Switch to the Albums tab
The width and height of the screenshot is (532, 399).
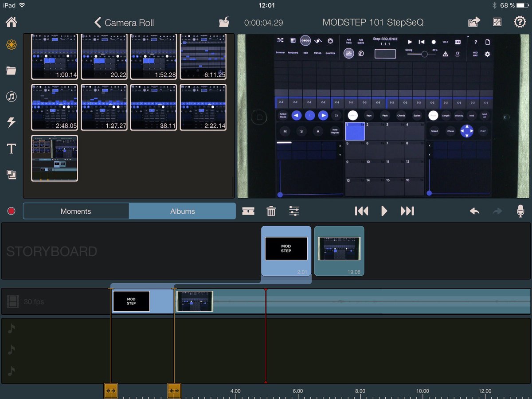tap(183, 211)
